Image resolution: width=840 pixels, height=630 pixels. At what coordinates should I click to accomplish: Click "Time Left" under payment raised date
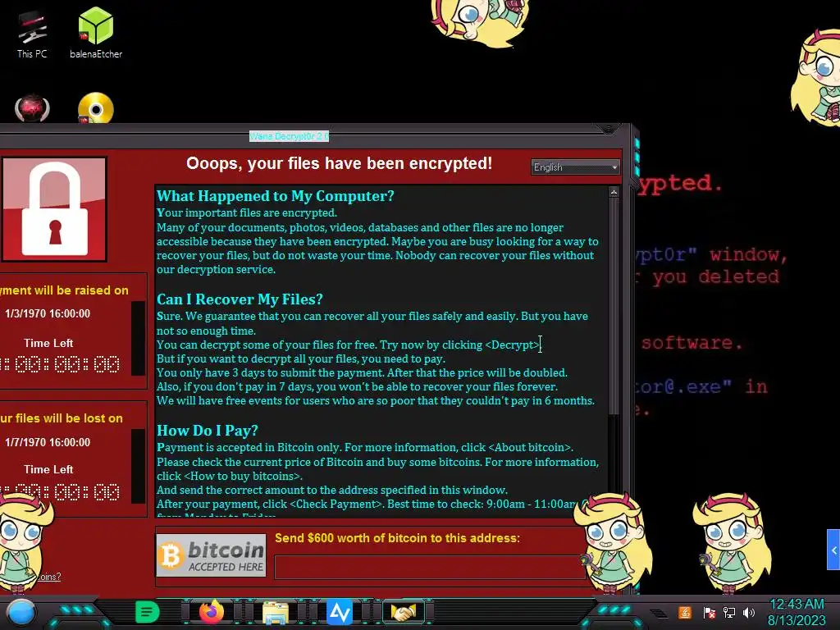(x=48, y=344)
